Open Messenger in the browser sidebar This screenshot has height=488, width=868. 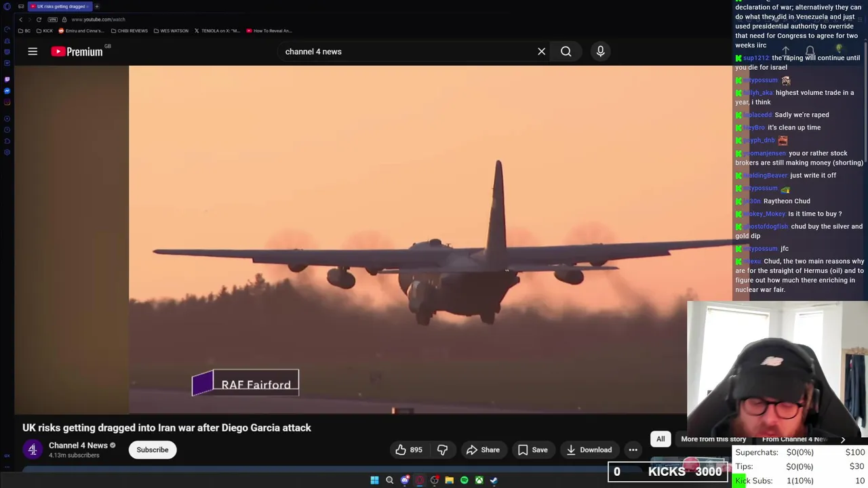click(x=7, y=91)
